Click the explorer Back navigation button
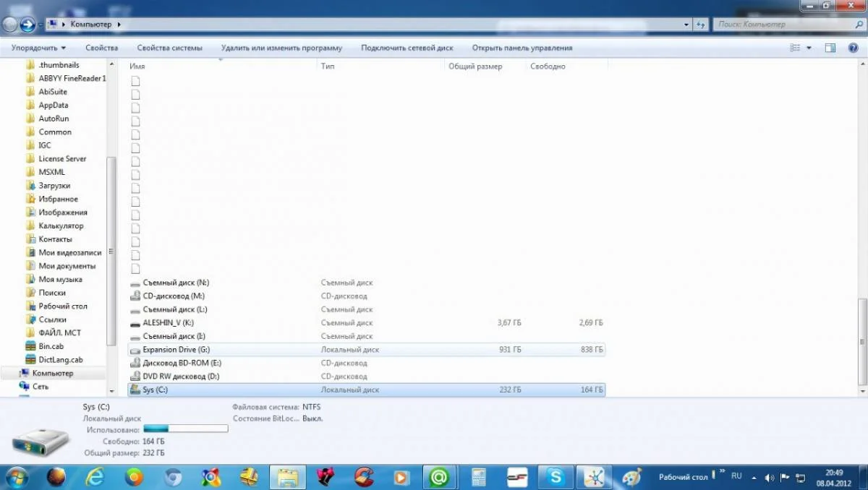The image size is (868, 490). (x=10, y=25)
